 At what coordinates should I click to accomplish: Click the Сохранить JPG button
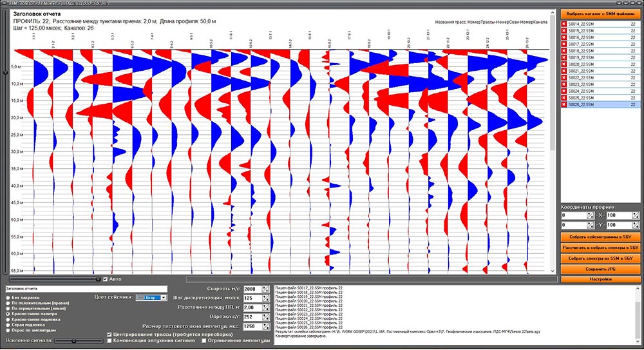click(600, 269)
